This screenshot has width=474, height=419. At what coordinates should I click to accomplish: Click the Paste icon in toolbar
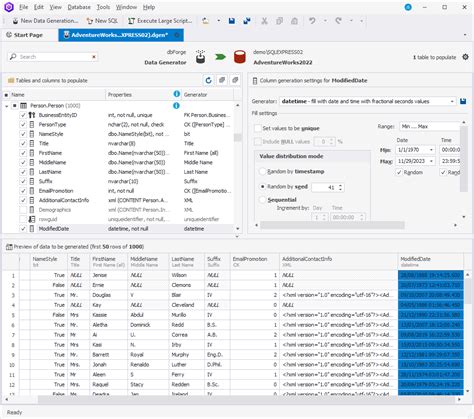tap(294, 21)
